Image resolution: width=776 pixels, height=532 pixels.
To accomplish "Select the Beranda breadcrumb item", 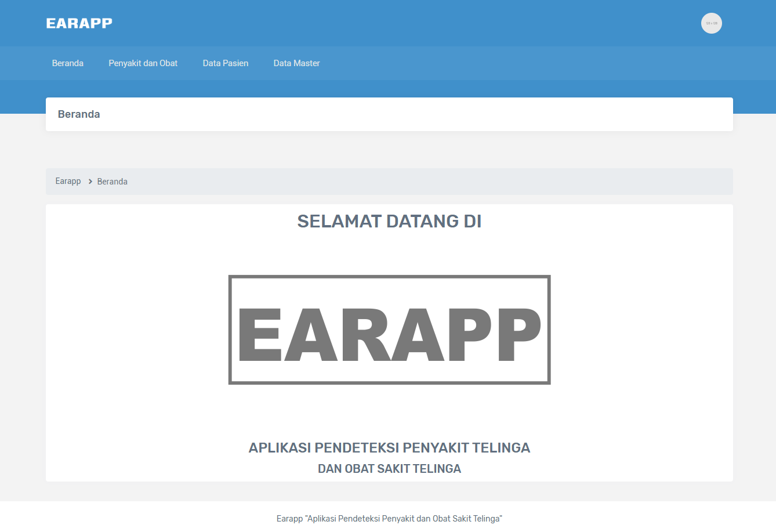I will (112, 182).
